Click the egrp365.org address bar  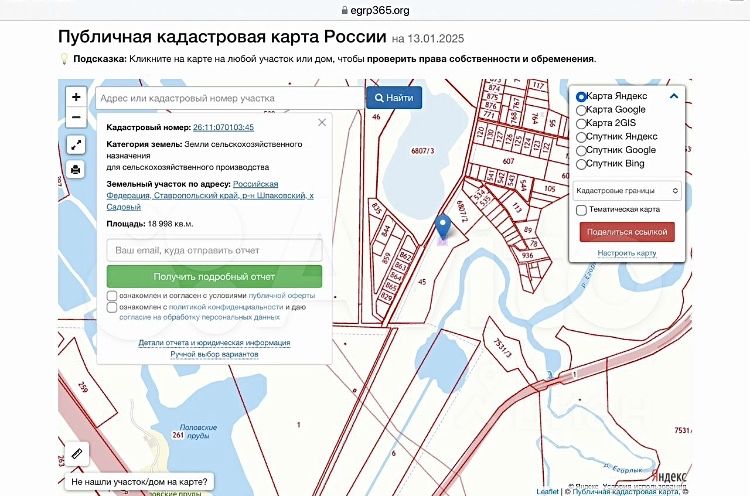[375, 10]
